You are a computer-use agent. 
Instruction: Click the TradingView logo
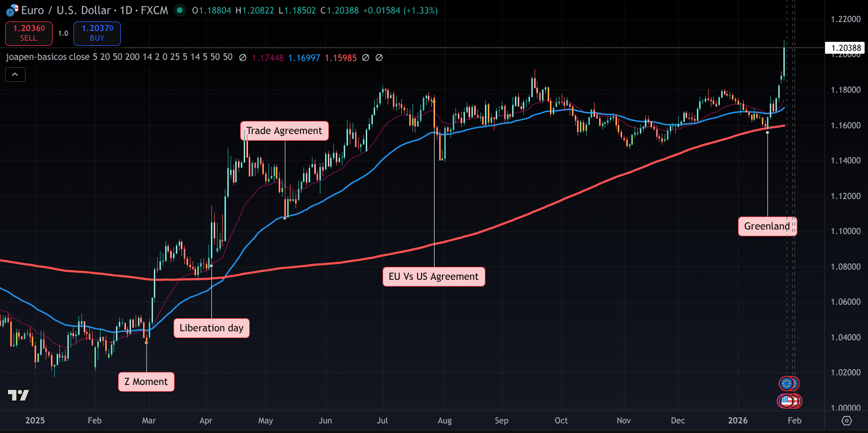pyautogui.click(x=18, y=395)
